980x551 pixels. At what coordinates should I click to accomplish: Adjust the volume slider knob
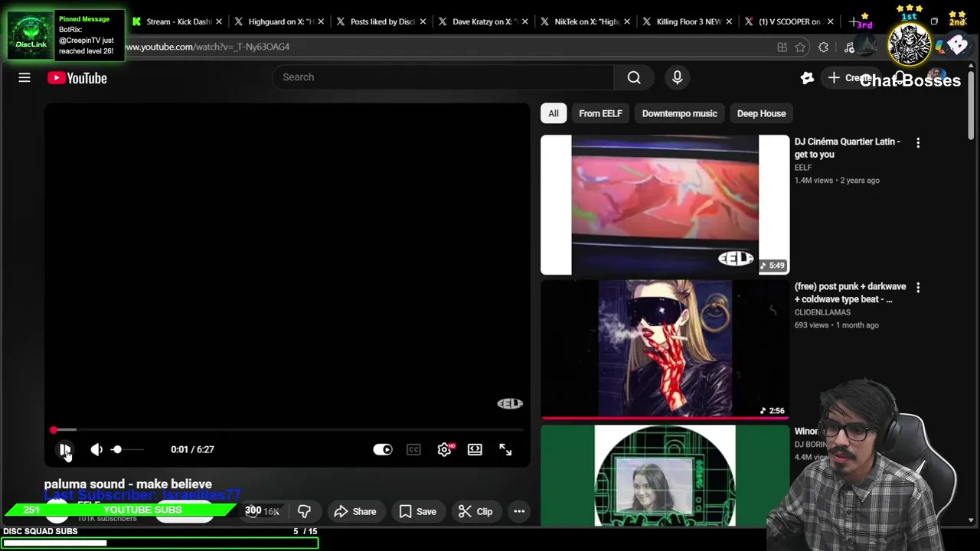[116, 450]
